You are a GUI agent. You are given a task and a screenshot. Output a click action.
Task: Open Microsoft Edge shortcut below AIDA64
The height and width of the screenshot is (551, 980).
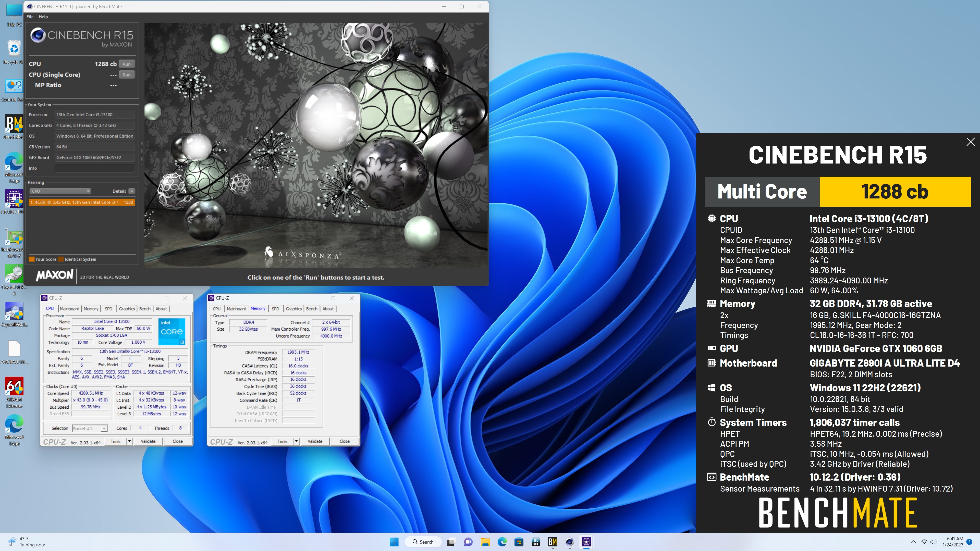(x=14, y=430)
